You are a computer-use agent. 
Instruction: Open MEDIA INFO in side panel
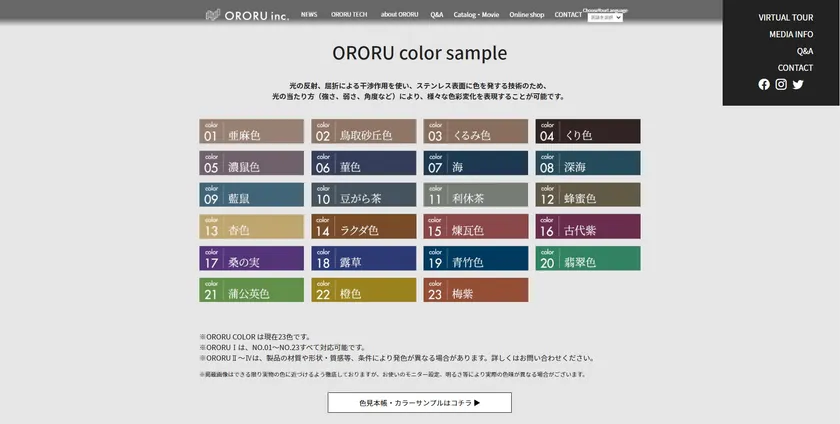[790, 34]
